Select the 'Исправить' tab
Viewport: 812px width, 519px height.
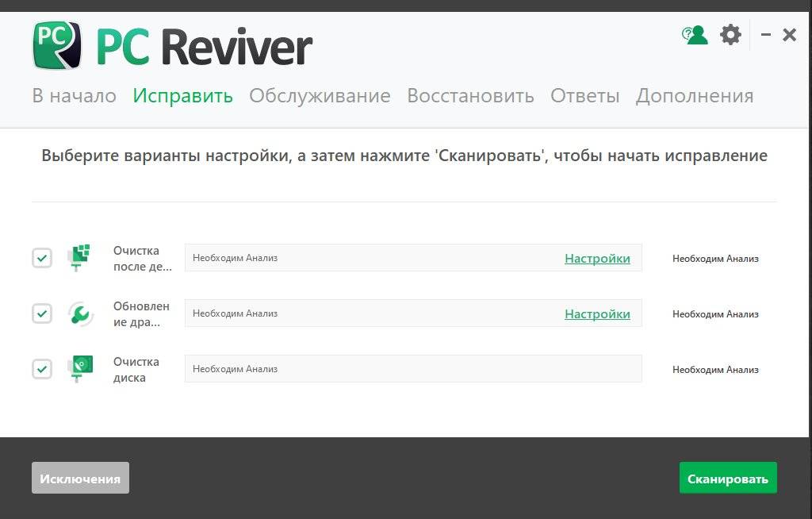[x=183, y=96]
